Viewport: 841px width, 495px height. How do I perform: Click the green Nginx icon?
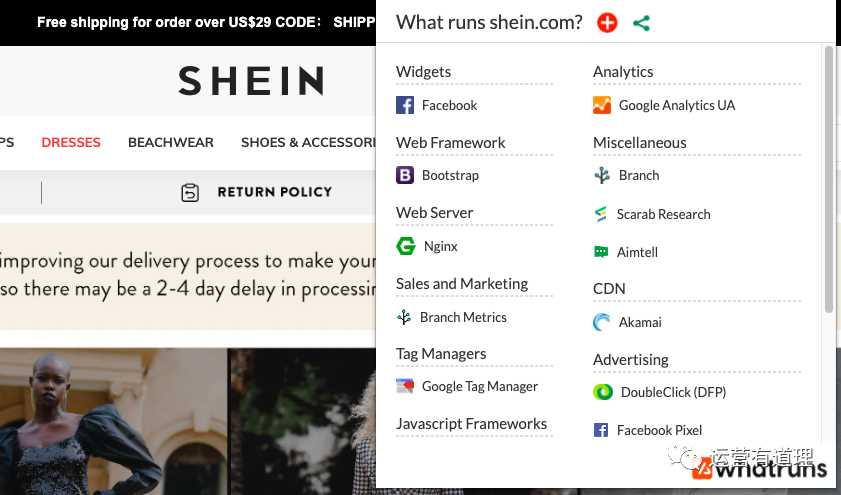[x=406, y=246]
